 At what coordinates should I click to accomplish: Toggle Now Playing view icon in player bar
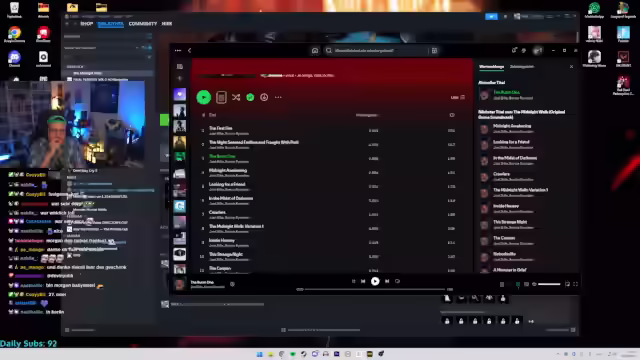coord(502,284)
